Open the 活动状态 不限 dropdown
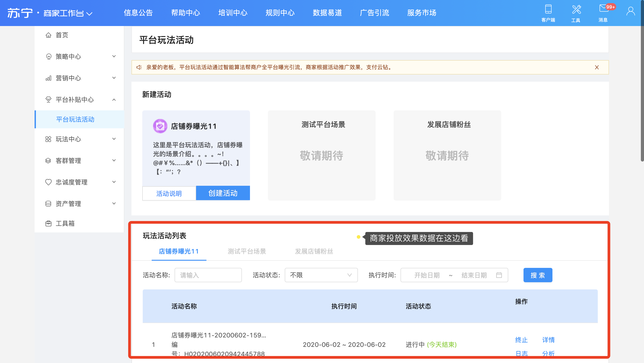 tap(321, 275)
